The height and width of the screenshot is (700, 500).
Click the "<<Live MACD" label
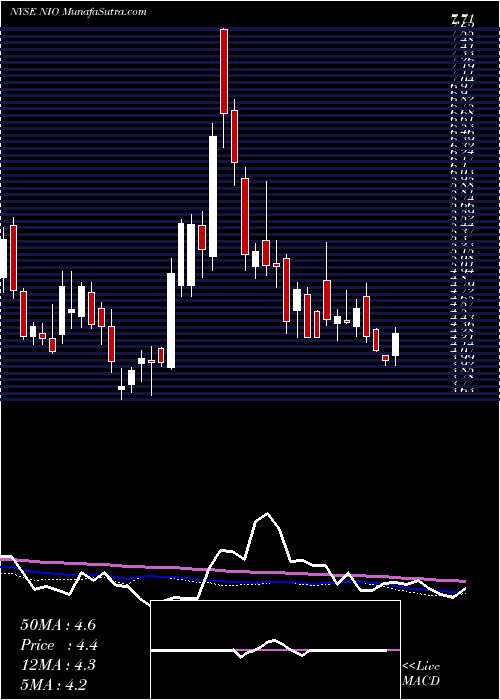[421, 674]
